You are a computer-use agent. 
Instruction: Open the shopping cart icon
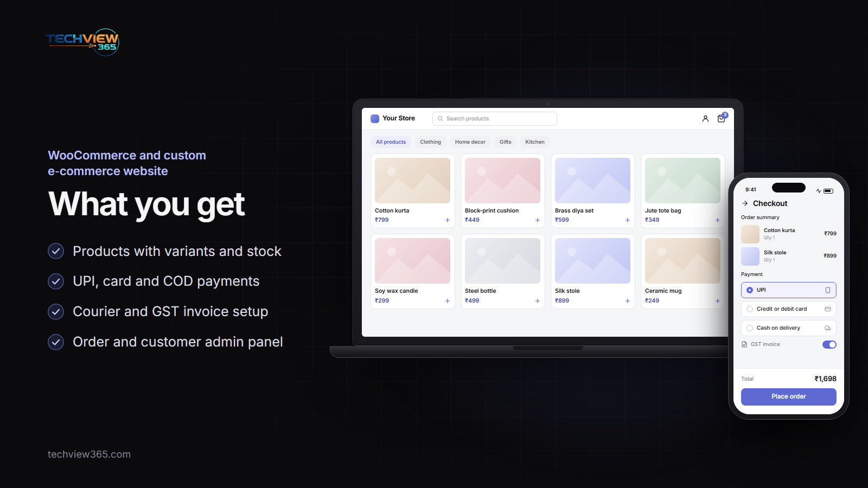pyautogui.click(x=721, y=118)
